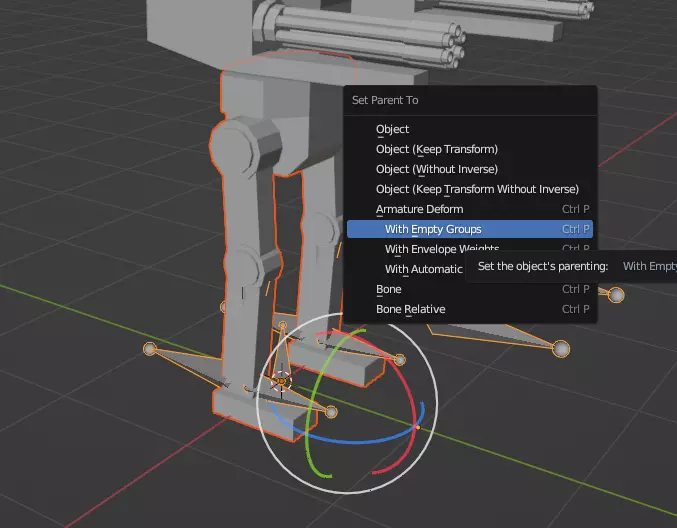Set parent to Bone

388,289
